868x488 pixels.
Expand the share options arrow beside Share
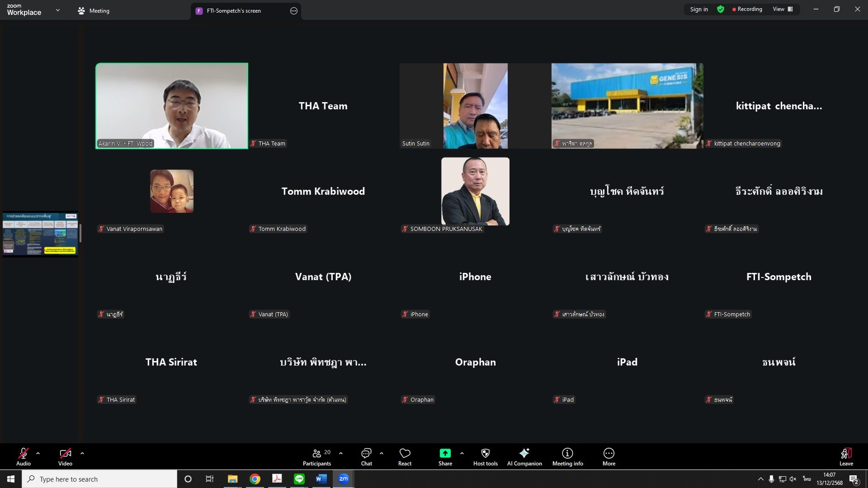pos(462,453)
